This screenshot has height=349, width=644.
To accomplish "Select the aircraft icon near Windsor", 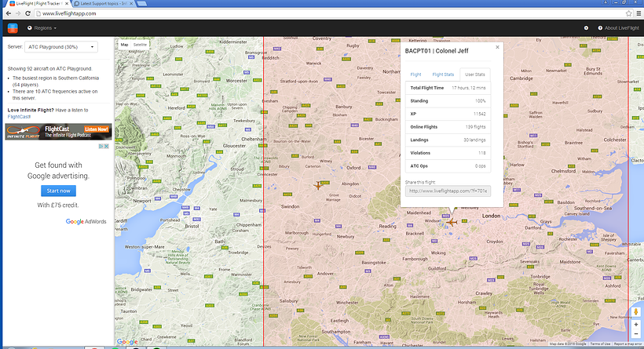I will click(452, 222).
